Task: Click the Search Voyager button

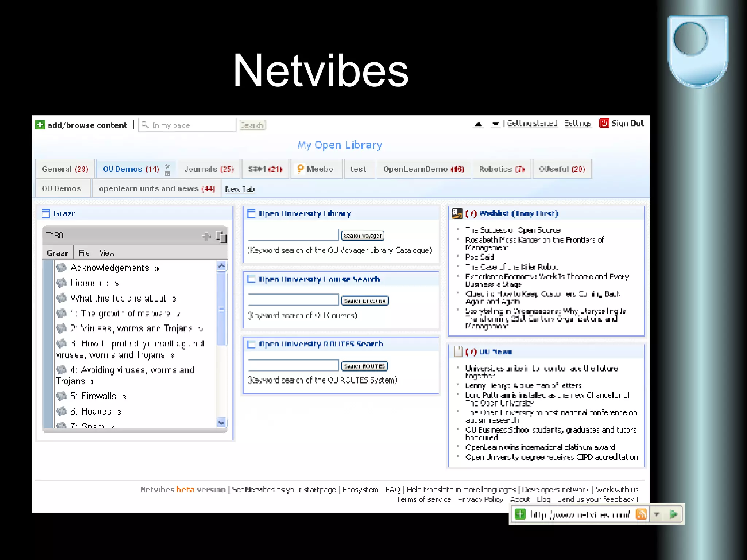Action: tap(363, 236)
